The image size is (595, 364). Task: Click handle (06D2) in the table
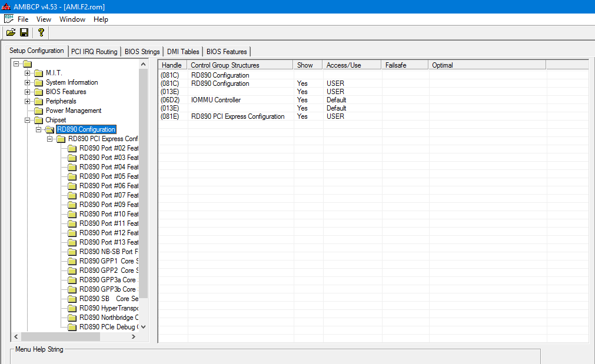[x=169, y=100]
